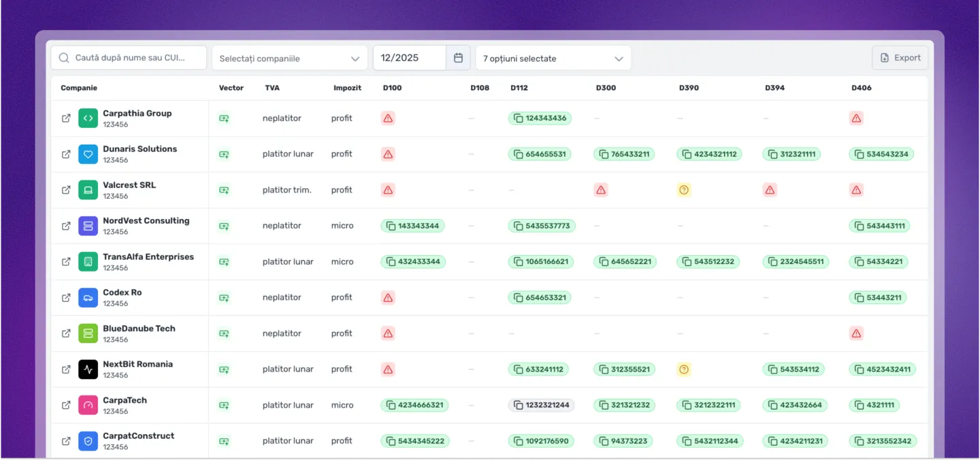Copy NextBit Romania D406 number 4523432411
Image resolution: width=980 pixels, height=460 pixels.
(x=882, y=369)
